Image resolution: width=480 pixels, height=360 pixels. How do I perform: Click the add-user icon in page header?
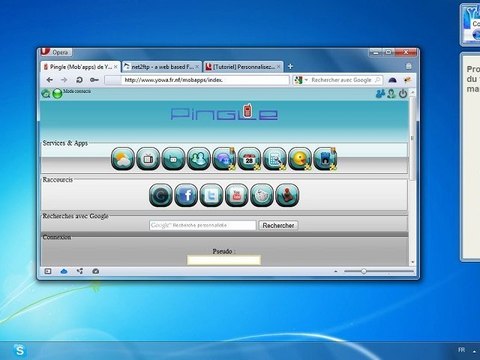pos(380,94)
